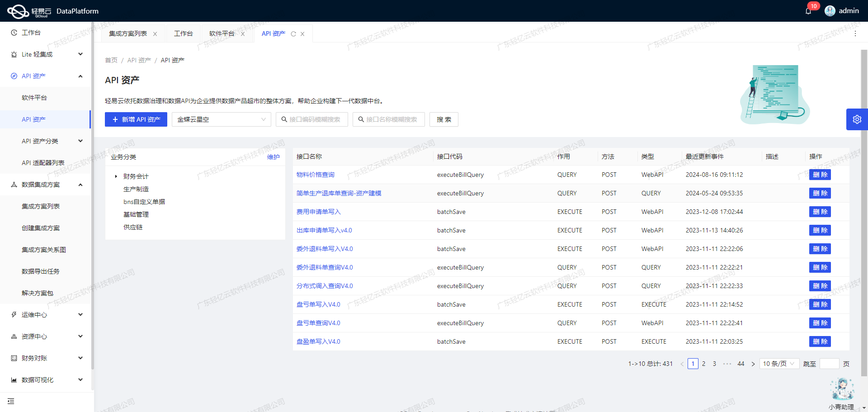Screen dimensions: 868x412
Task: Click the 搜索 button
Action: tap(444, 119)
